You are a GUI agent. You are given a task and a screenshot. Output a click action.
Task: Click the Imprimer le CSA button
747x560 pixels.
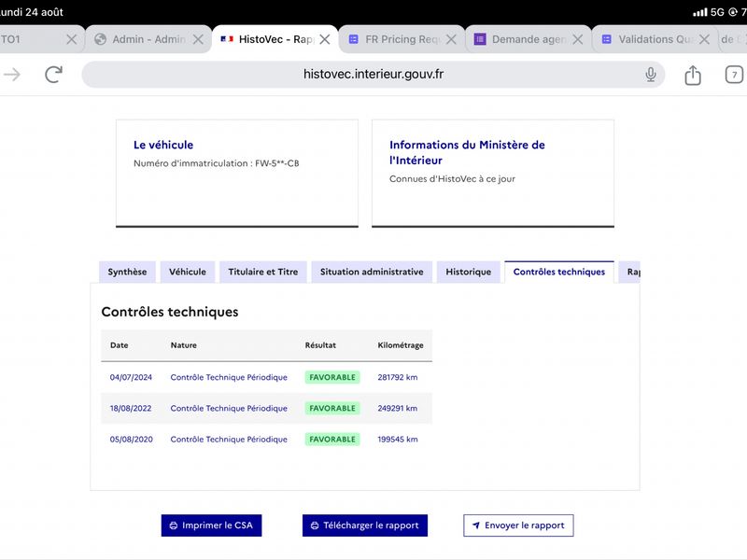[212, 525]
